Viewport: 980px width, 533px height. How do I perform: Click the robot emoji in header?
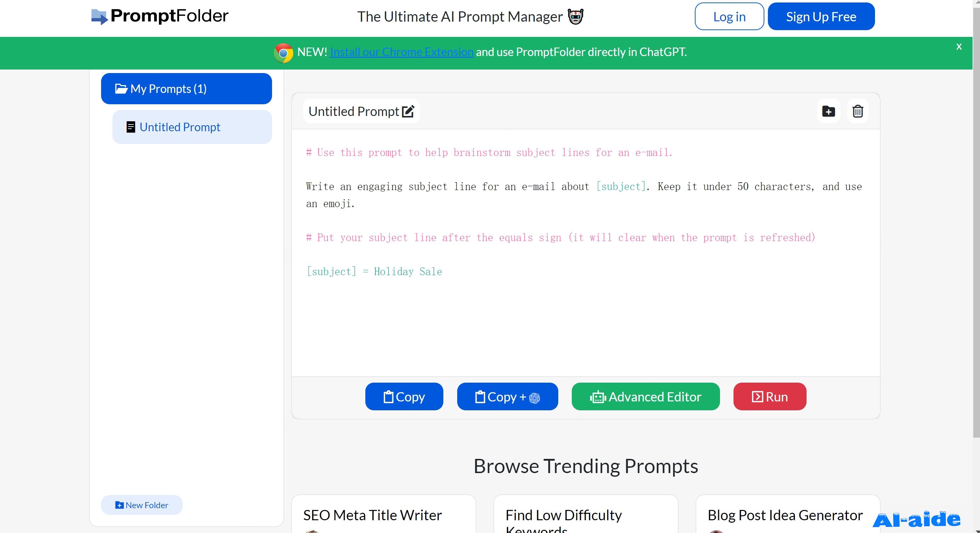[x=575, y=17]
